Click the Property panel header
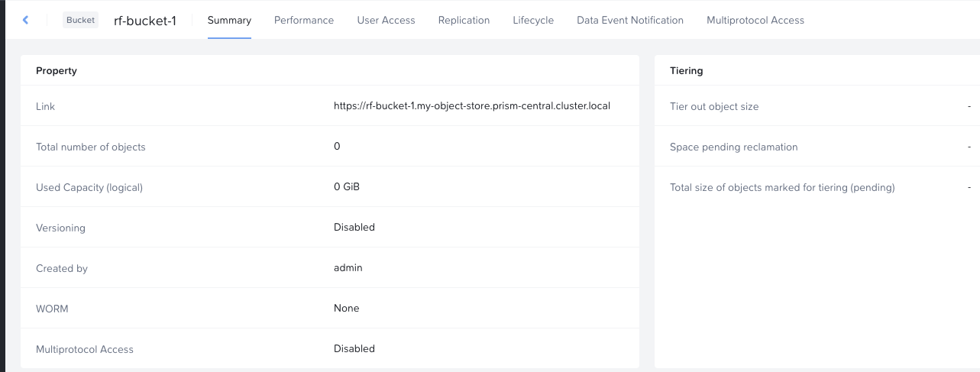This screenshot has height=372, width=980. [x=330, y=70]
